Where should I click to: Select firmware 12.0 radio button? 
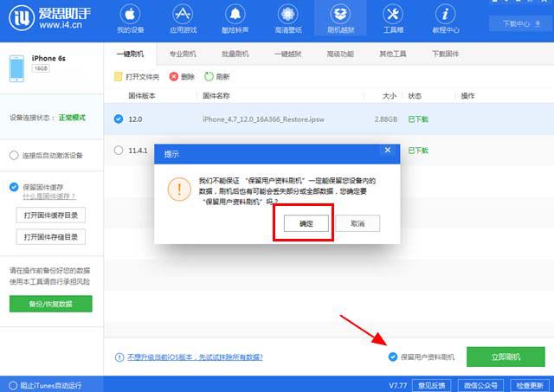click(119, 119)
